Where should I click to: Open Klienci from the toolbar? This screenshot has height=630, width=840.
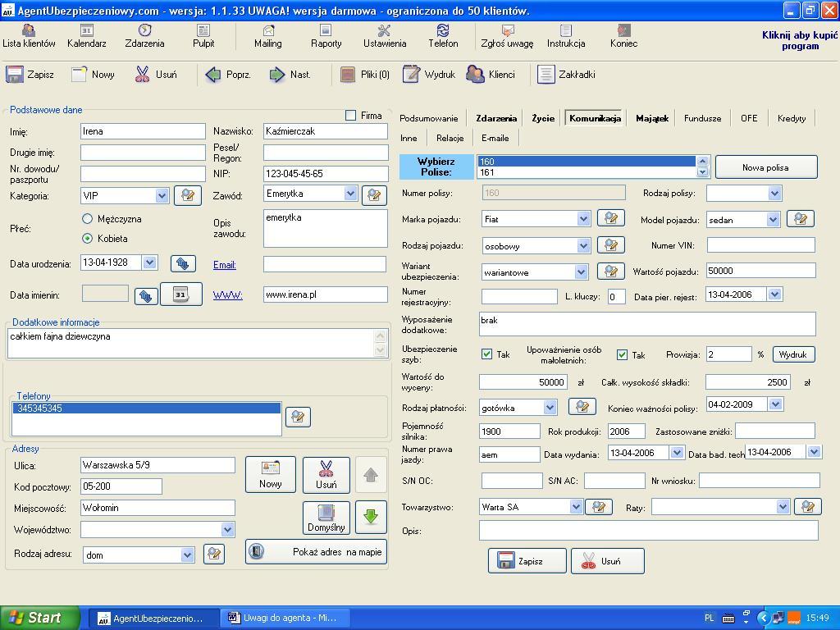click(x=491, y=75)
